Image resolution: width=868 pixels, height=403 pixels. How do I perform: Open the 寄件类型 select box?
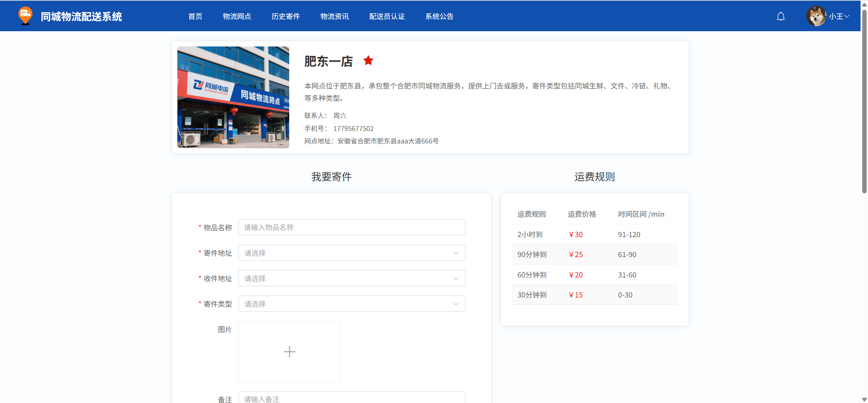[352, 304]
